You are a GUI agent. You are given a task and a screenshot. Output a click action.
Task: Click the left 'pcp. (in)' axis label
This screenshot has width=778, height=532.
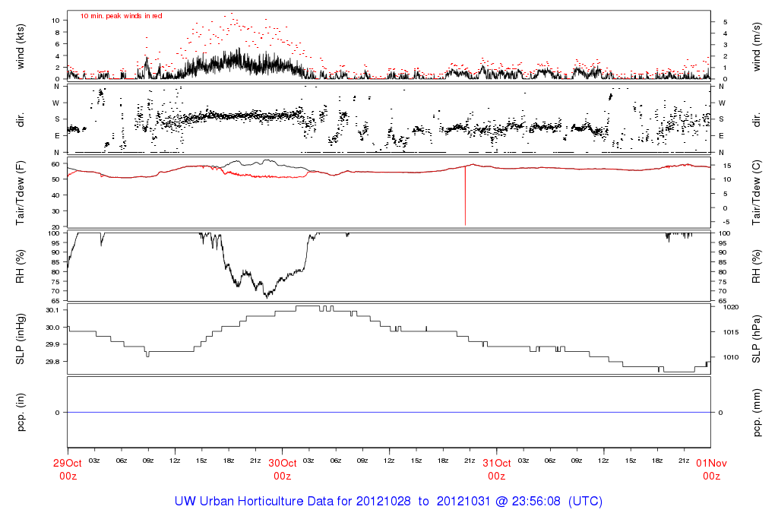[21, 413]
